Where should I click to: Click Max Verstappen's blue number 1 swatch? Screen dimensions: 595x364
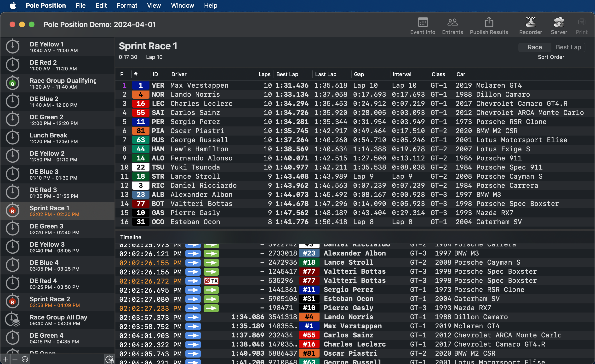tap(141, 85)
